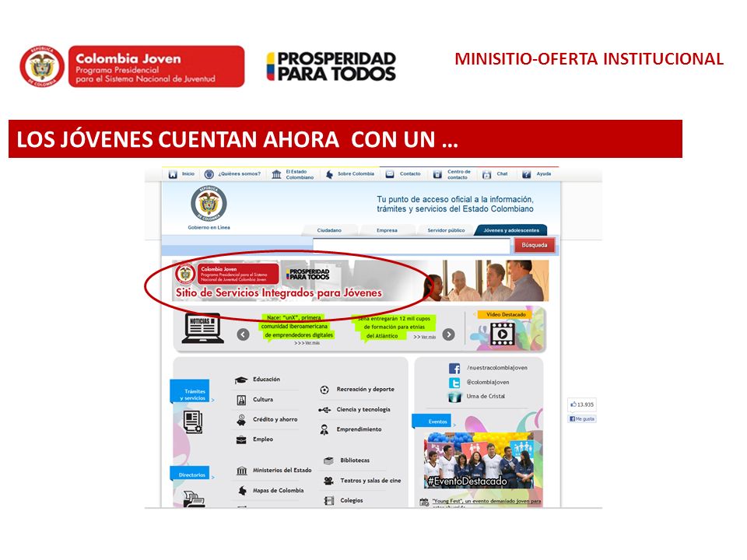This screenshot has width=747, height=560.
Task: Open El Estado Colombiano menu item
Action: pyautogui.click(x=293, y=174)
